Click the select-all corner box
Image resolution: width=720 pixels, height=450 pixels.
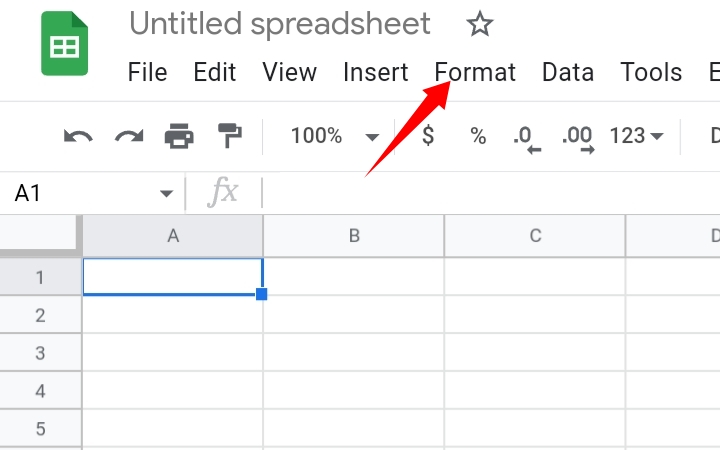point(40,235)
